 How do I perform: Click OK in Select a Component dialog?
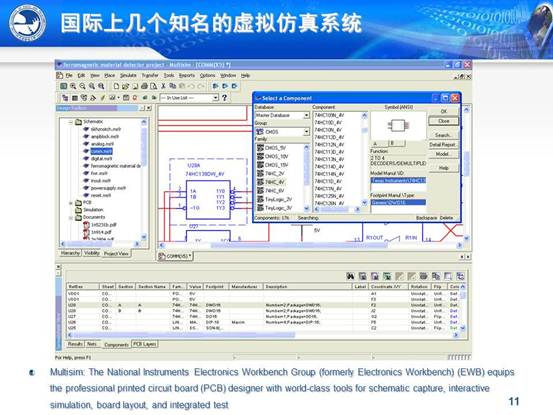pyautogui.click(x=444, y=111)
